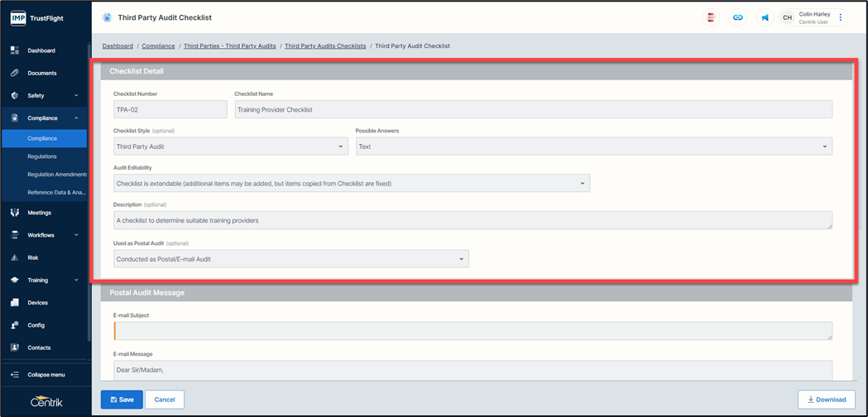Open the Audit Editability dropdown
The image size is (868, 417).
pyautogui.click(x=352, y=183)
